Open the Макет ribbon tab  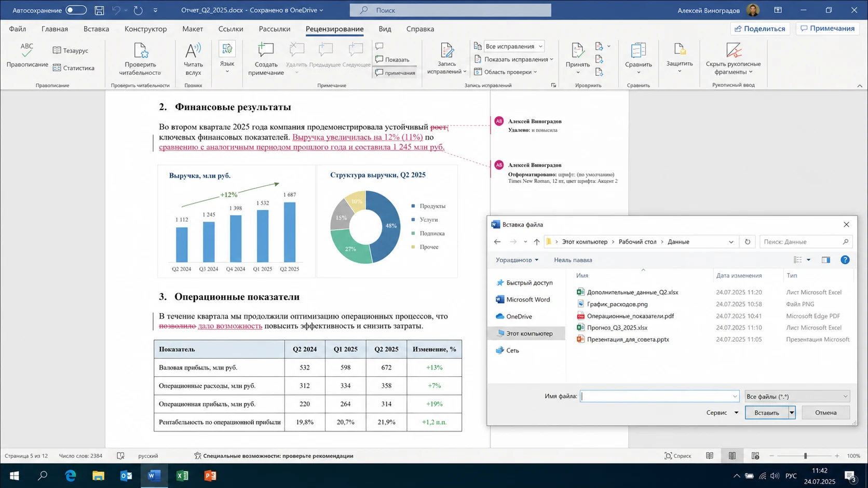(193, 29)
